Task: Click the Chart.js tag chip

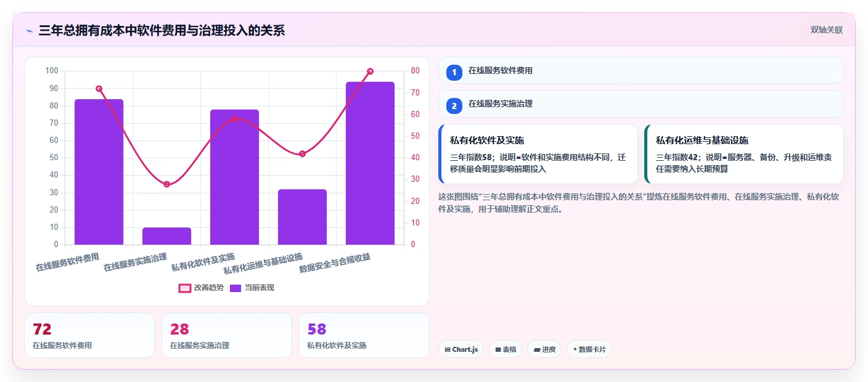Action: point(461,349)
